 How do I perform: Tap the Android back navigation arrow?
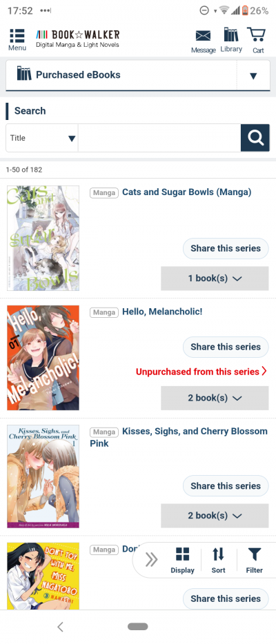tap(61, 627)
